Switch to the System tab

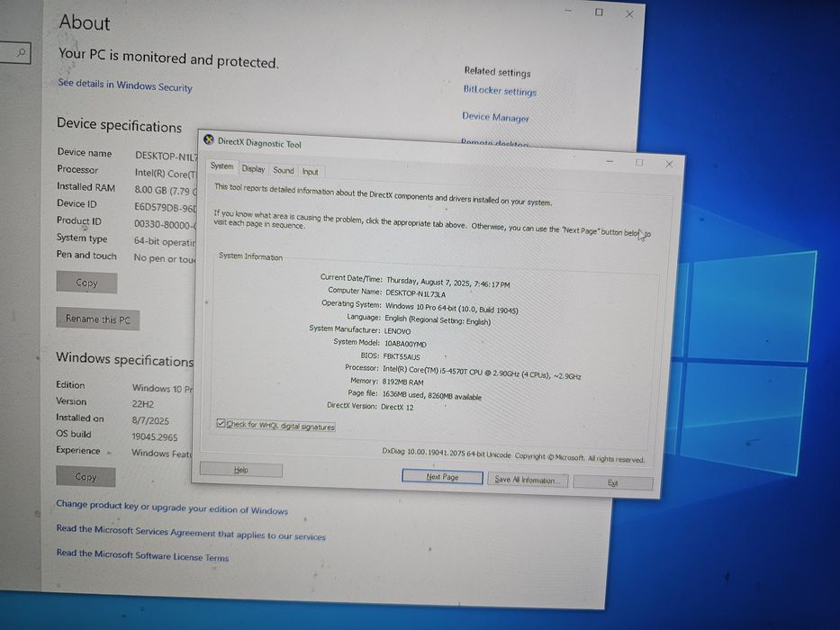click(x=221, y=166)
